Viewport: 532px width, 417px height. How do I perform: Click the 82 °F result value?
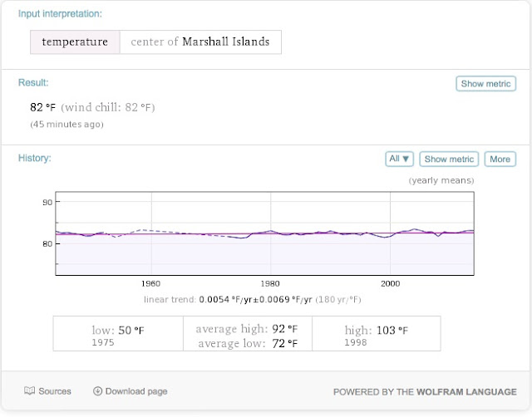(x=42, y=108)
